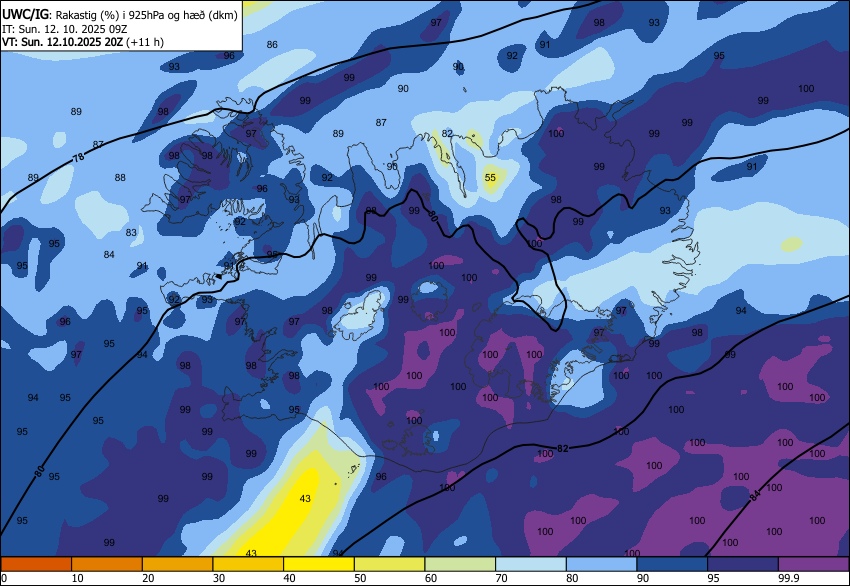The width and height of the screenshot is (850, 586).
Task: Click the 20 tick label on the color scale
Action: (149, 578)
